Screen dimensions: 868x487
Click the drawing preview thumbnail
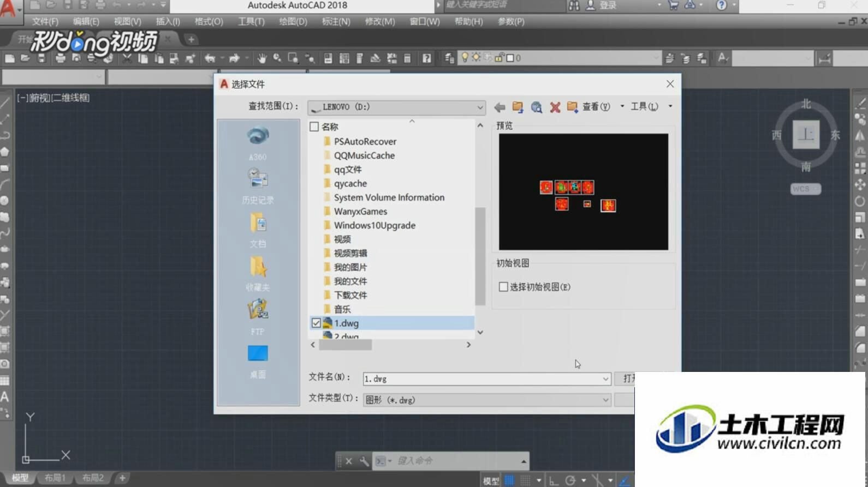583,192
